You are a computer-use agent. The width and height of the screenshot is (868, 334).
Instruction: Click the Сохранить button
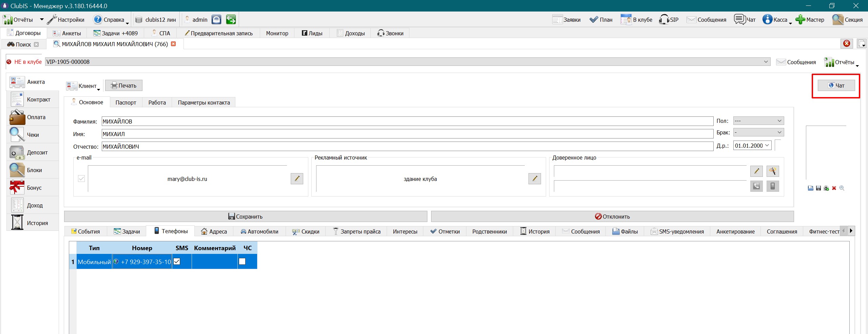[246, 217]
